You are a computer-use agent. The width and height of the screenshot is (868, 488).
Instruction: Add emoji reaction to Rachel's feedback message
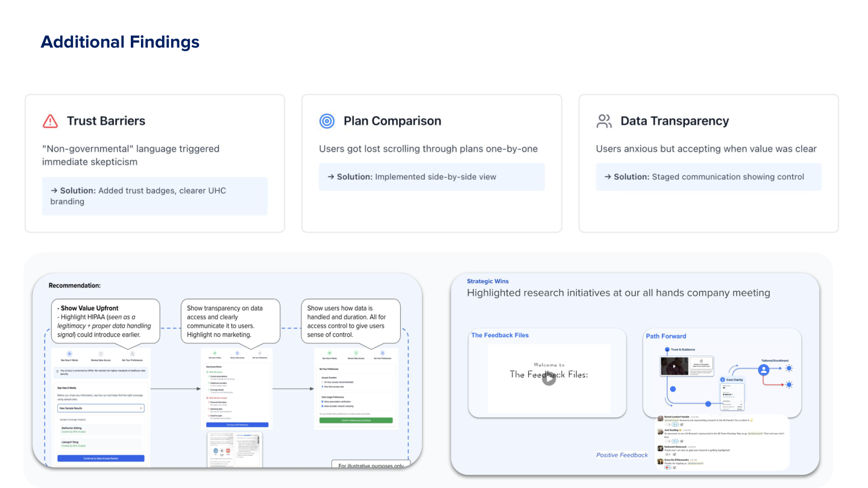point(682,425)
